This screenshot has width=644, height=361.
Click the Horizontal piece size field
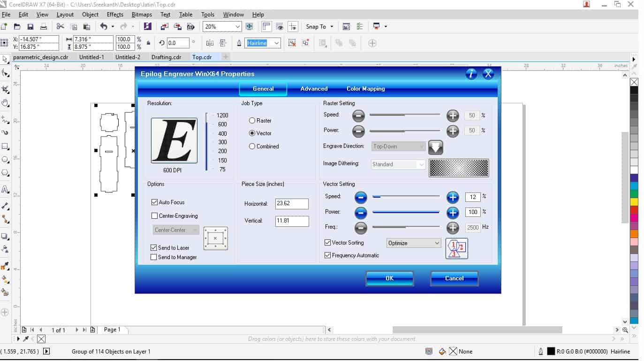click(x=292, y=204)
